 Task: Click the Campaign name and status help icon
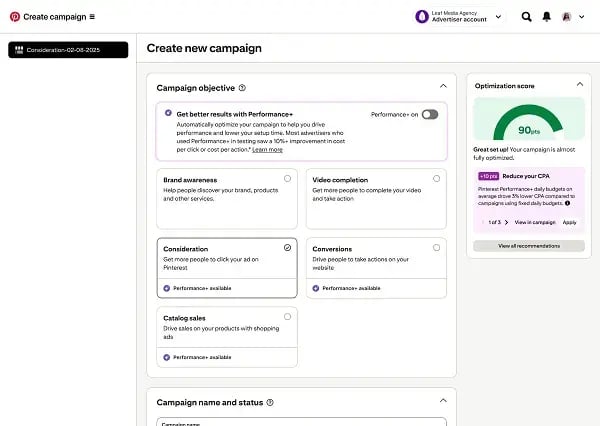pos(270,402)
